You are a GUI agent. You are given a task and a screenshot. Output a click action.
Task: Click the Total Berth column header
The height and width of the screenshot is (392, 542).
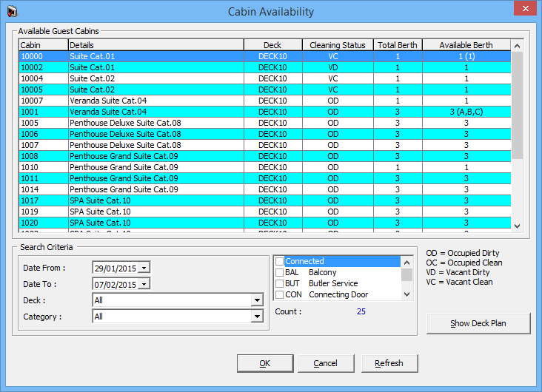(398, 45)
